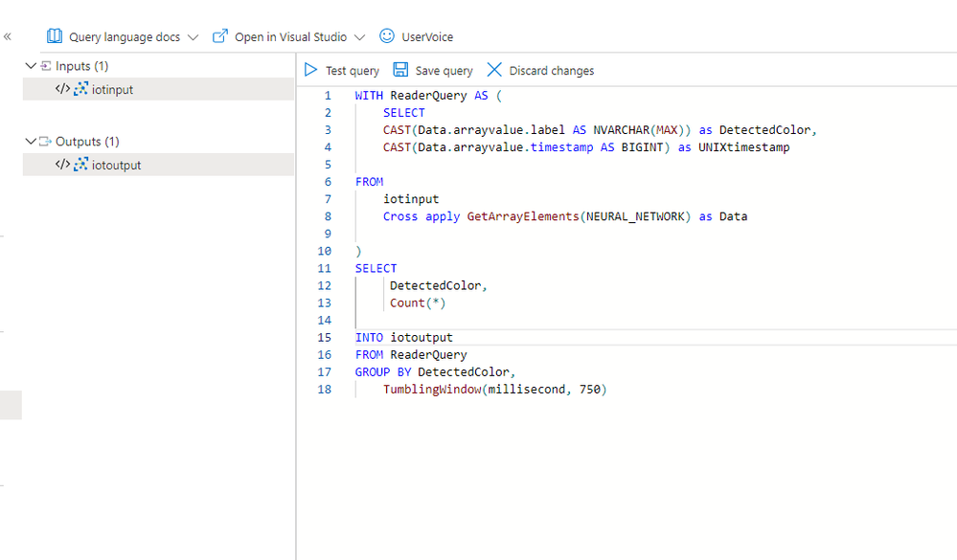Select the Outputs (1) header text
Viewport: 957px width, 560px height.
[87, 142]
